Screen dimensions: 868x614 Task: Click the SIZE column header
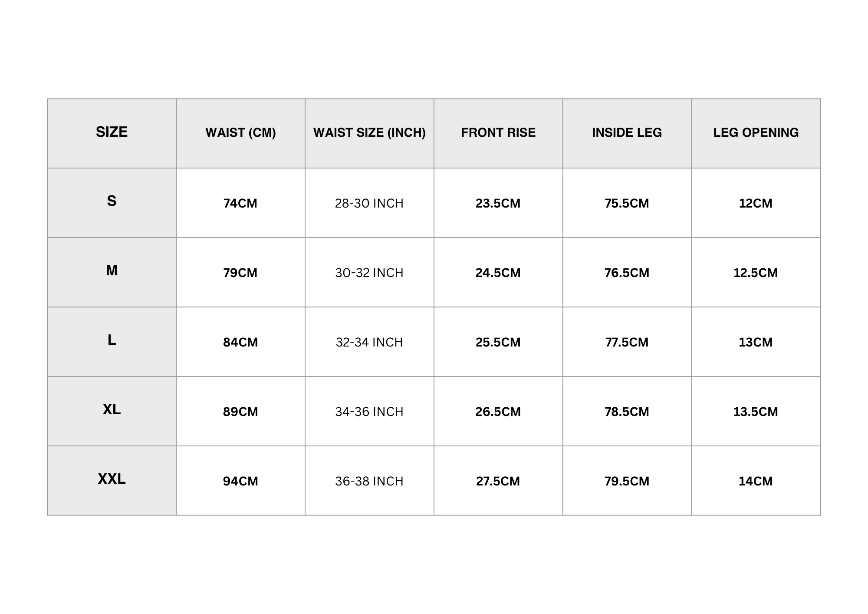[112, 132]
